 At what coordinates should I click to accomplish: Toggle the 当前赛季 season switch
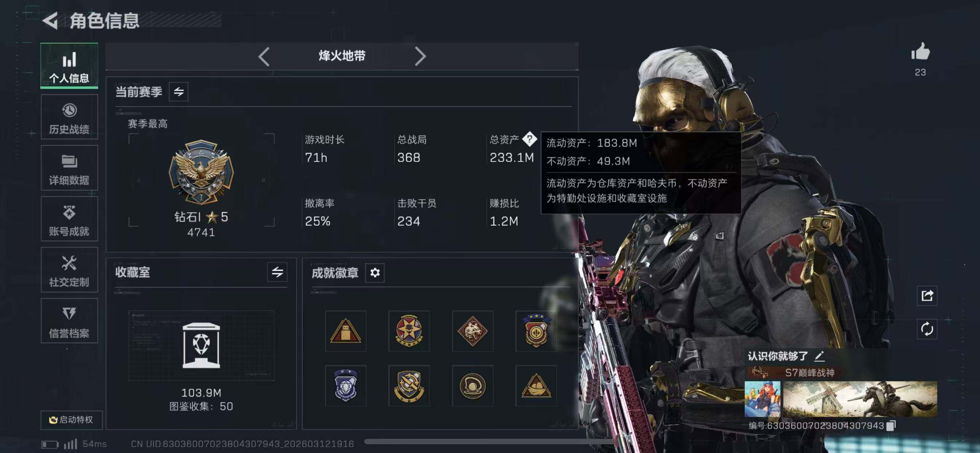pyautogui.click(x=178, y=92)
